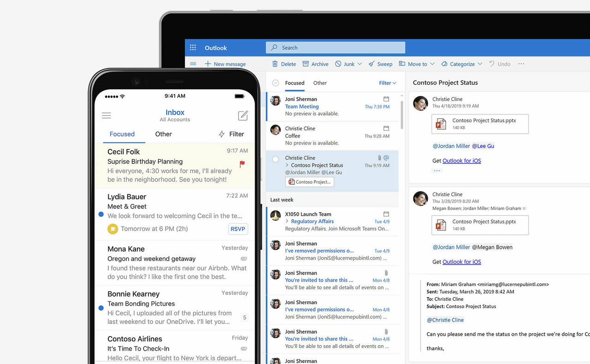Click Joni Sherman's avatar on Team Meeting email
This screenshot has width=590, height=364.
[276, 100]
